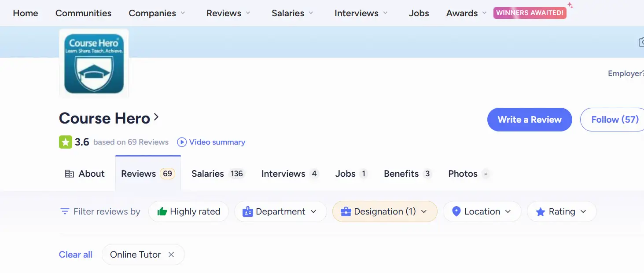Click the Write a Review button

[x=530, y=120]
